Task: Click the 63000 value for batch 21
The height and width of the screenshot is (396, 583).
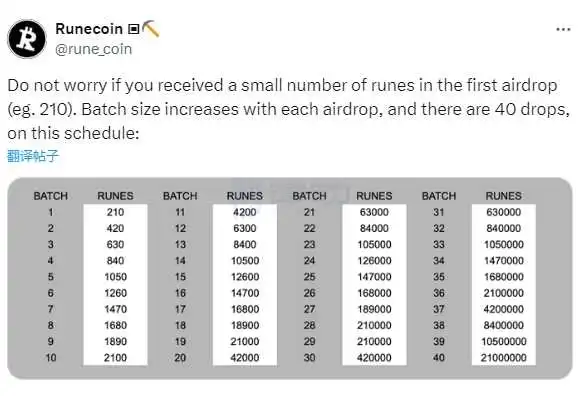Action: point(374,212)
